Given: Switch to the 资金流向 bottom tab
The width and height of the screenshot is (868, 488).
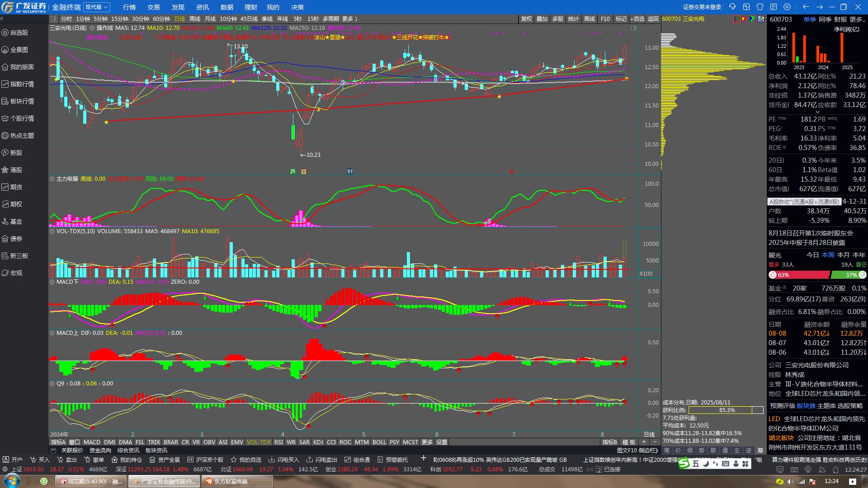Looking at the screenshot, I should point(100,450).
